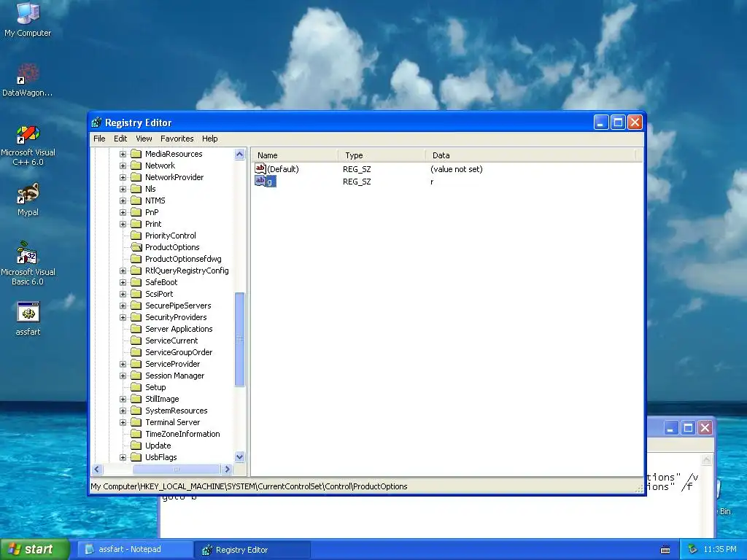Click tree pane scroll down arrow

coord(239,456)
